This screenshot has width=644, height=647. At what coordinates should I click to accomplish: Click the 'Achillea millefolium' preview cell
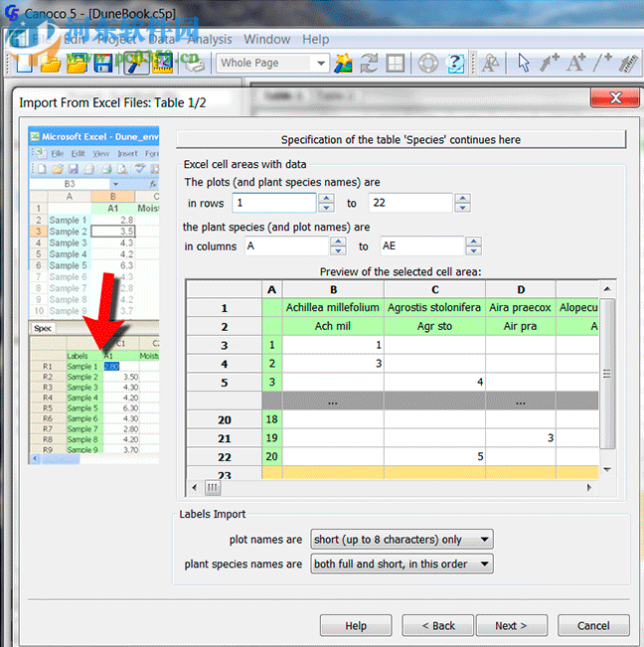333,307
